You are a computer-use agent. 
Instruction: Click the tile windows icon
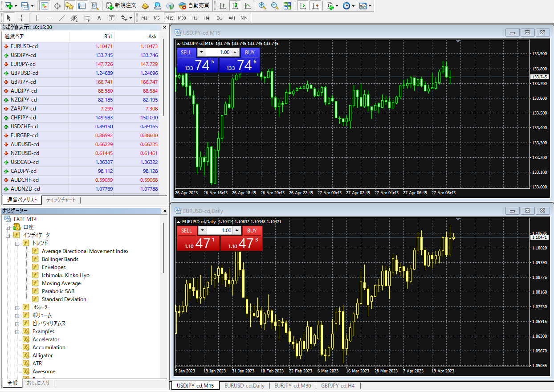coord(287,6)
